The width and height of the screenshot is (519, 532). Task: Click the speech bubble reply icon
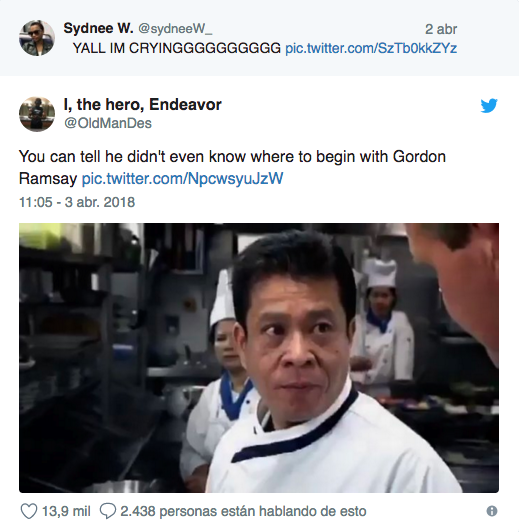(x=108, y=511)
